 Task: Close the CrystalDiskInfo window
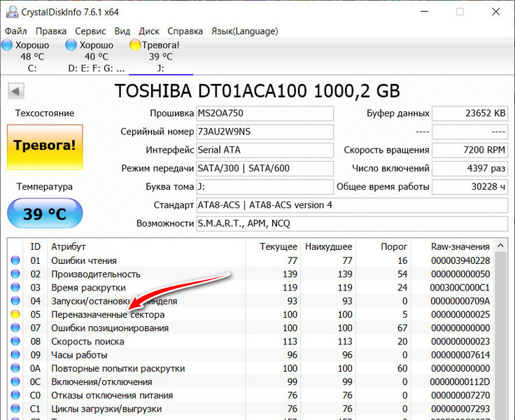tap(495, 12)
